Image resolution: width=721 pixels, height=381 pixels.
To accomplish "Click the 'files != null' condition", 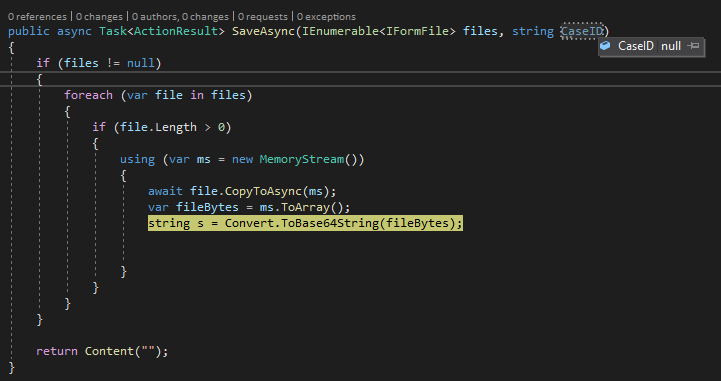I will coord(109,63).
